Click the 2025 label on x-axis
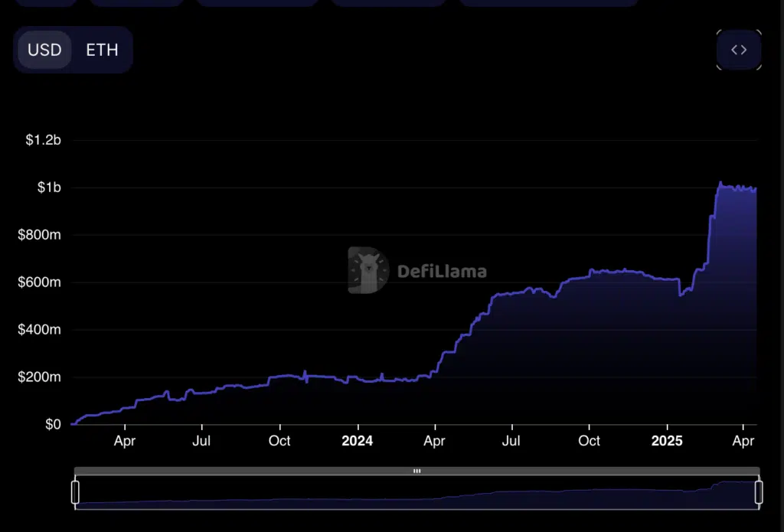 coord(666,441)
